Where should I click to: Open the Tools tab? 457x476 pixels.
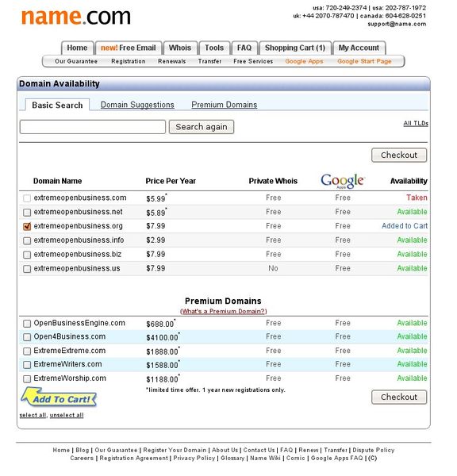point(214,48)
